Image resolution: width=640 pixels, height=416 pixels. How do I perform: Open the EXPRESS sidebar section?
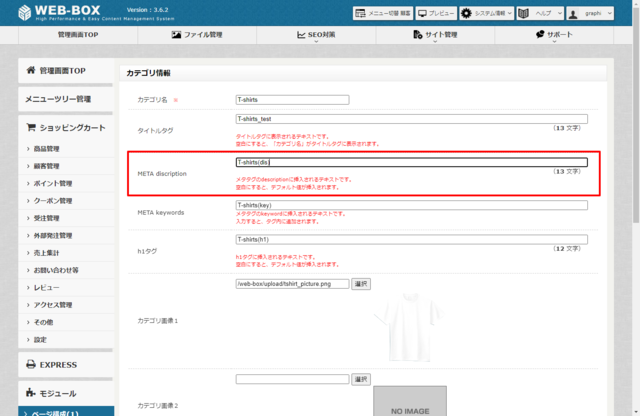click(66, 365)
